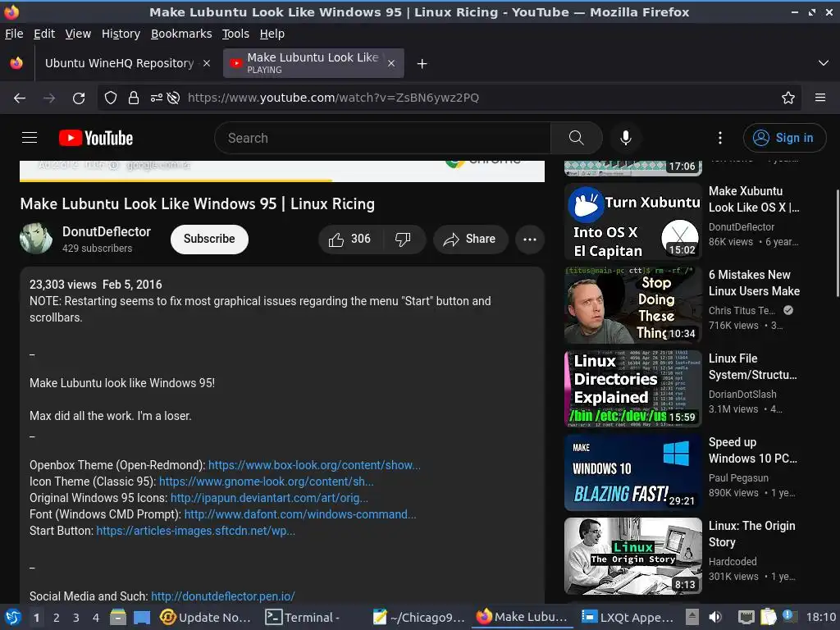This screenshot has height=630, width=840.
Task: Go to YouTube home via logo
Action: (x=96, y=138)
